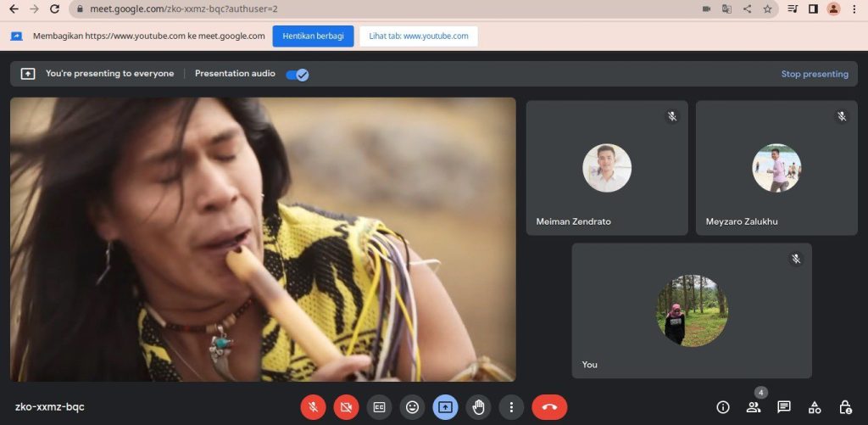The height and width of the screenshot is (425, 868).
Task: Toggle Presentation audio switch
Action: coord(298,75)
